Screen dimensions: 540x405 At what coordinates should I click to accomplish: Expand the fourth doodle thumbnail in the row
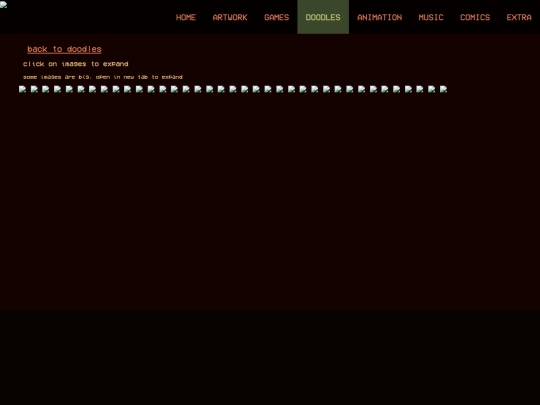tap(58, 89)
